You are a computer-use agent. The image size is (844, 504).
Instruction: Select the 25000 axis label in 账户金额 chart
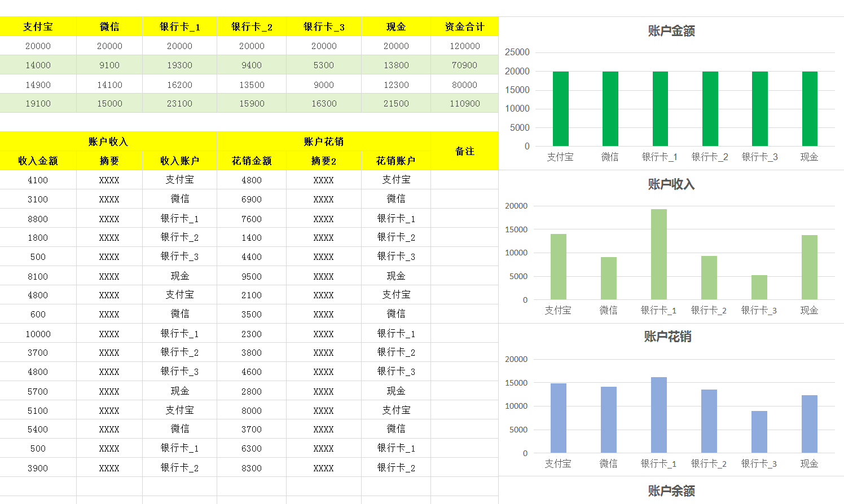[517, 52]
